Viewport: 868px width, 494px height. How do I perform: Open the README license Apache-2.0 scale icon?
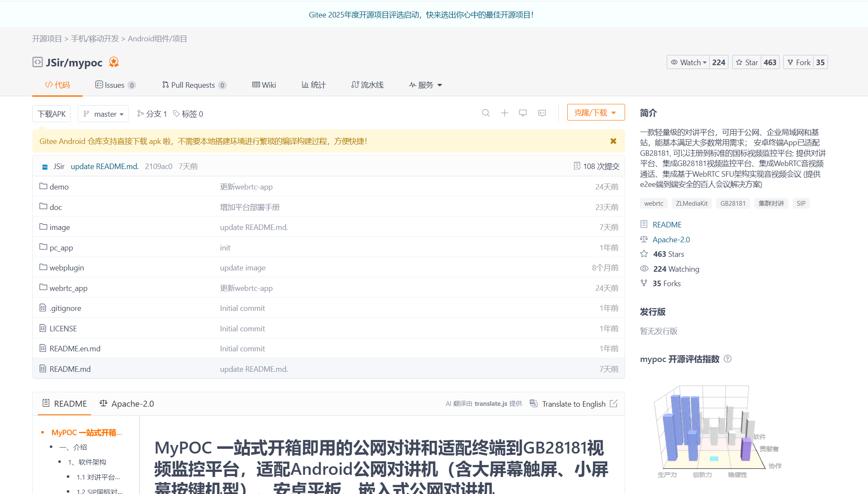pyautogui.click(x=103, y=403)
